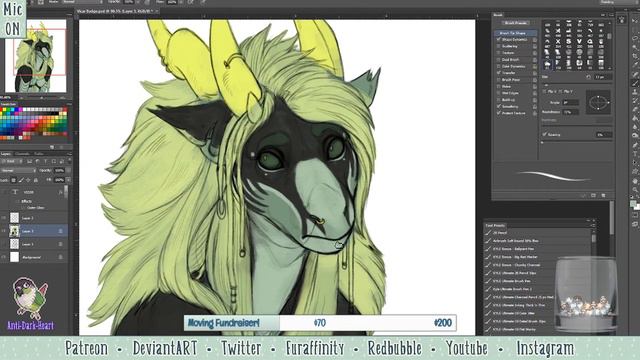Open Tool Presets panel flyout menu
This screenshot has height=360, width=640.
pyautogui.click(x=593, y=225)
